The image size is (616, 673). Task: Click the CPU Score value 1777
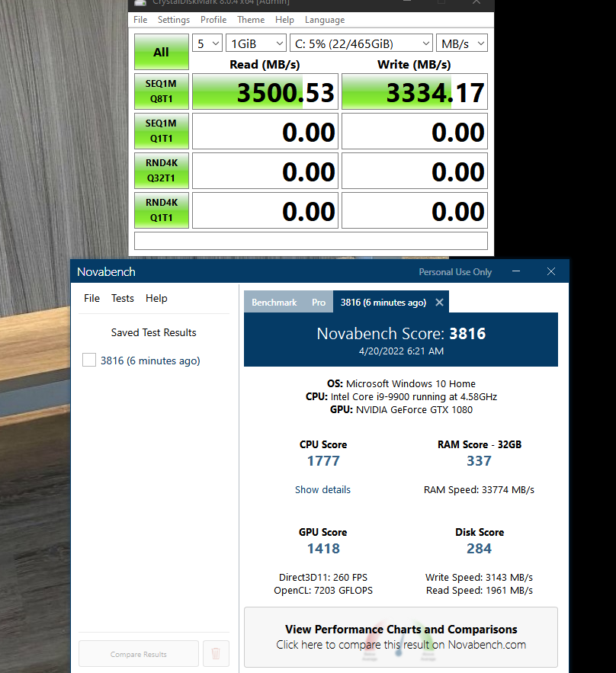pyautogui.click(x=323, y=460)
